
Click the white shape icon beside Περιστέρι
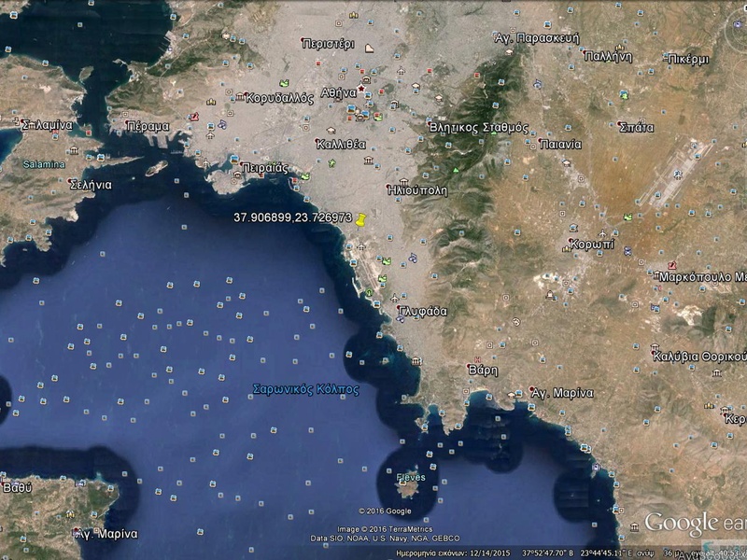click(370, 48)
